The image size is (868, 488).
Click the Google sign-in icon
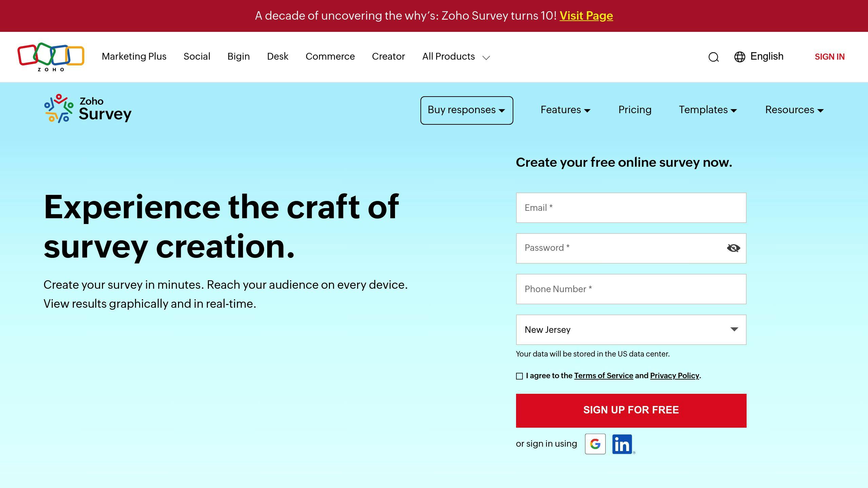(595, 444)
